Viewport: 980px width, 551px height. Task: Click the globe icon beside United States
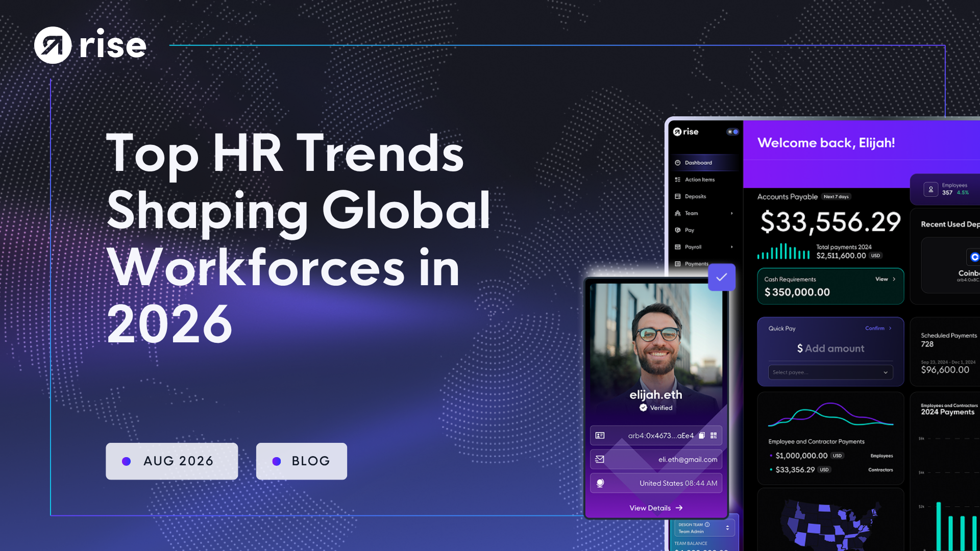(x=600, y=483)
